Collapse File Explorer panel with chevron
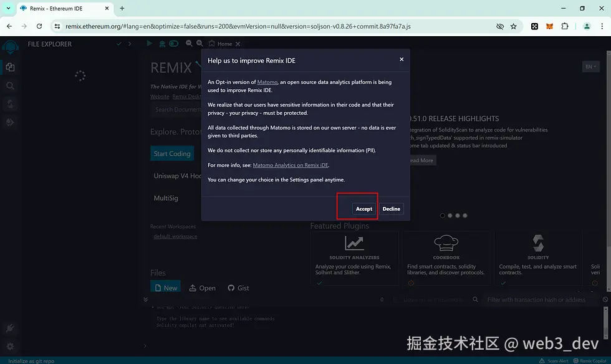 point(130,44)
